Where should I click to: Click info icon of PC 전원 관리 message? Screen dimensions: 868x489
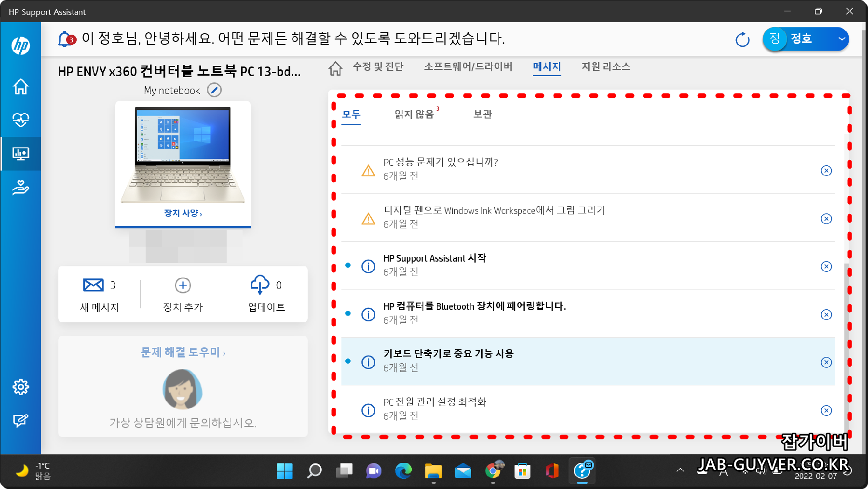tap(368, 410)
